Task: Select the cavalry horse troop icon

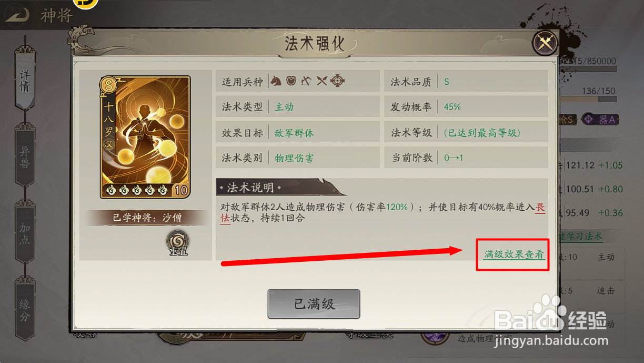Action: coord(276,81)
